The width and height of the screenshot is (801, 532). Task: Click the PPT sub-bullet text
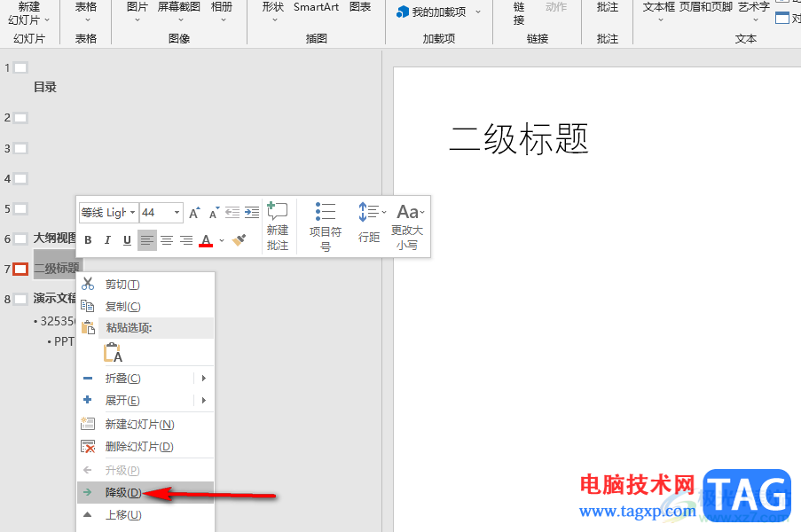65,341
